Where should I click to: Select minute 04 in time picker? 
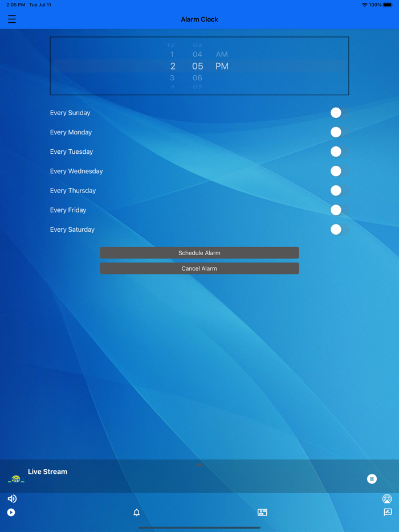click(x=197, y=54)
